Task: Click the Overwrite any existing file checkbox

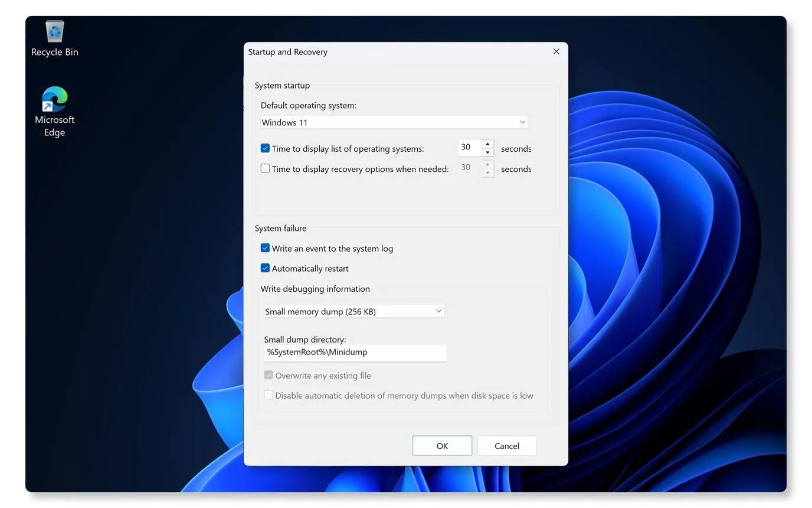Action: pyautogui.click(x=269, y=375)
